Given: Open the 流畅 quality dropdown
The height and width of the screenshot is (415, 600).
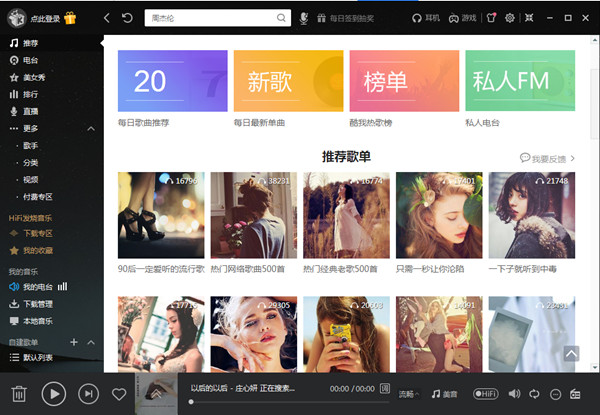Looking at the screenshot, I should (409, 394).
